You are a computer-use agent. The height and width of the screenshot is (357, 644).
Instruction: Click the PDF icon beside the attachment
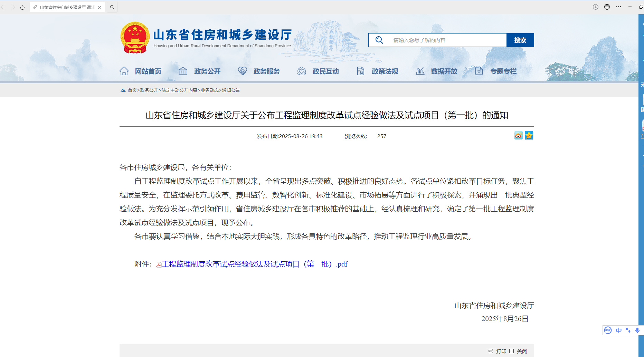[159, 264]
